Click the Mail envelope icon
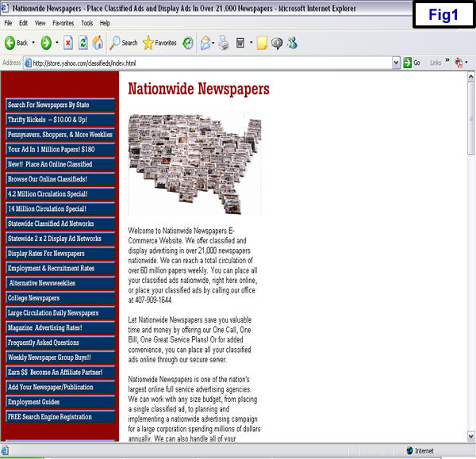The height and width of the screenshot is (459, 476). tap(205, 43)
